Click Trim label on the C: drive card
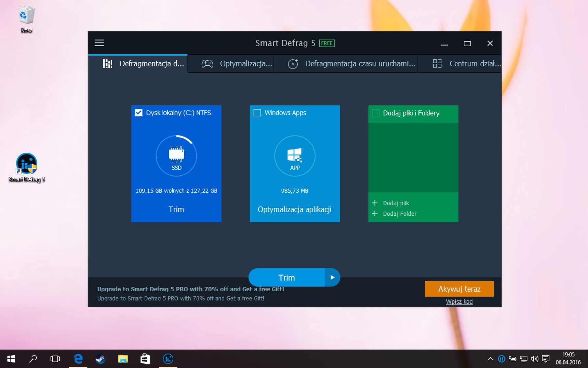This screenshot has height=368, width=588. (x=176, y=210)
